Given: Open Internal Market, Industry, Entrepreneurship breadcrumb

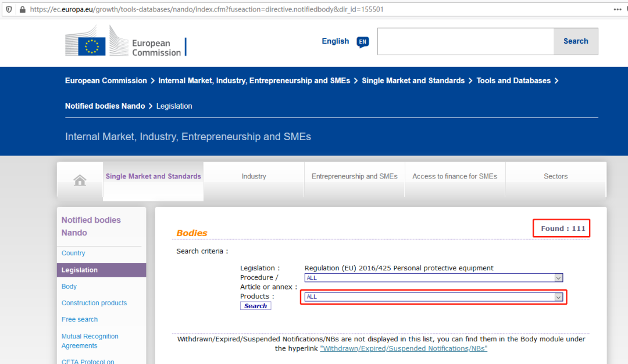Looking at the screenshot, I should pos(254,80).
